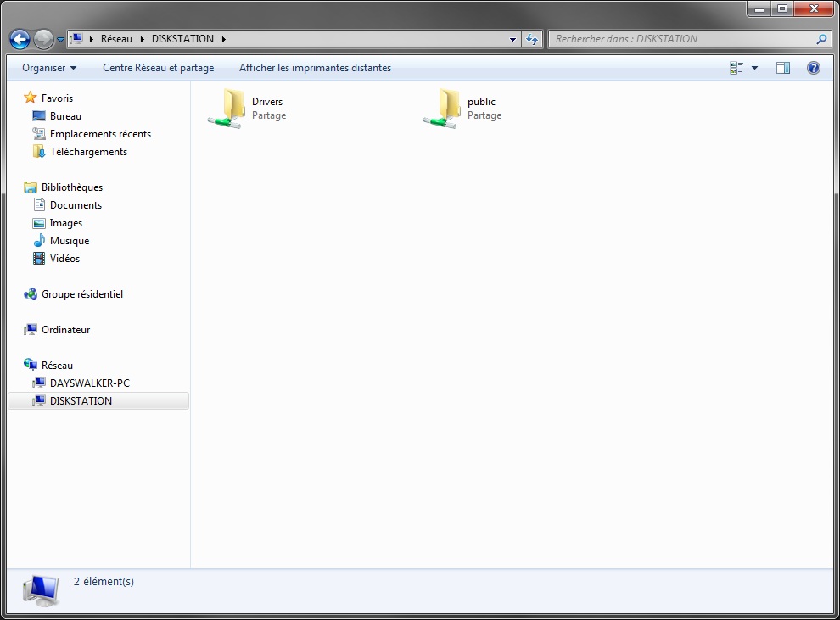Open the Organiser menu
Screen dimensions: 840x620
click(x=49, y=68)
